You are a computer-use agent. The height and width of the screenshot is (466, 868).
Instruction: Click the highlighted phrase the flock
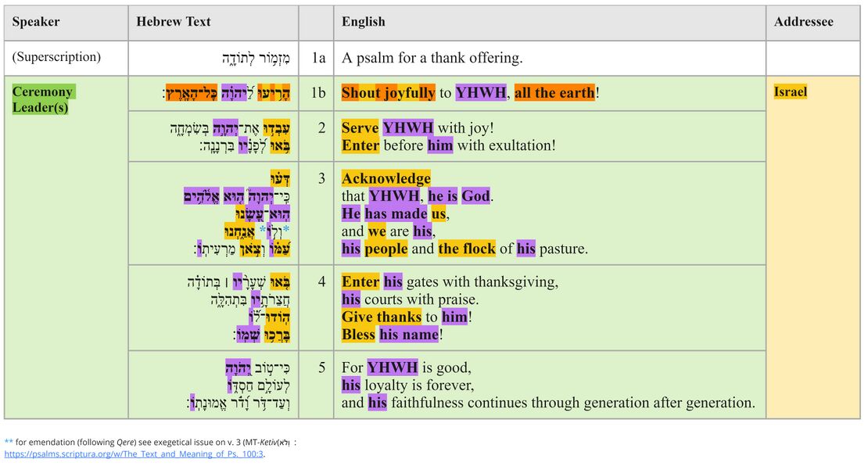467,249
